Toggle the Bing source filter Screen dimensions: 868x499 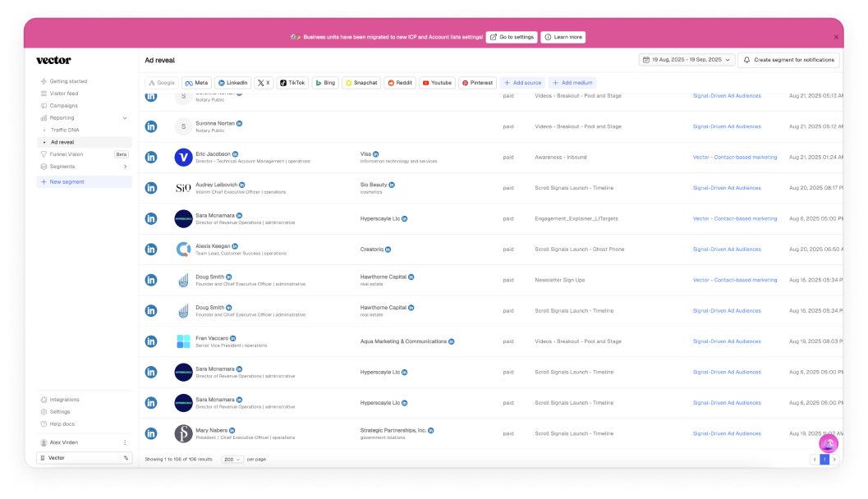(325, 83)
